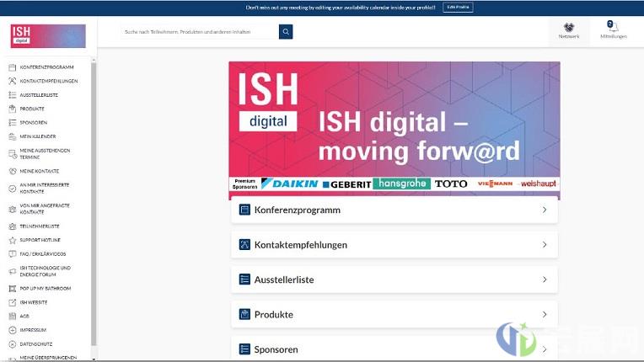Click the ISH digital logo top-left
The width and height of the screenshot is (644, 362).
pos(48,36)
